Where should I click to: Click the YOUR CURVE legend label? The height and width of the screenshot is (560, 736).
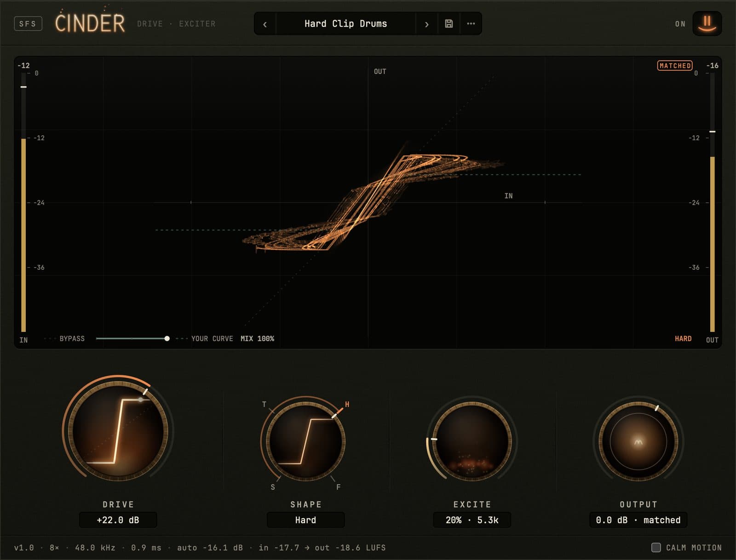[x=212, y=338]
